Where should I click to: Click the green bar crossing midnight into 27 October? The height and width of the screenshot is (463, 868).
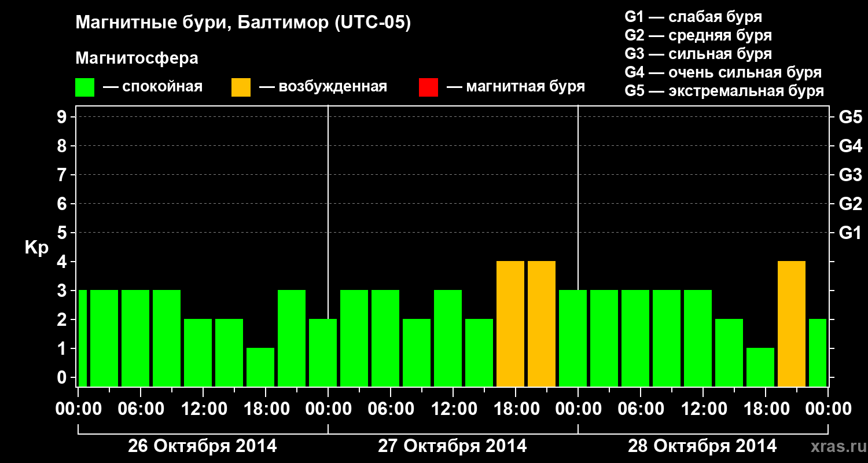323,352
